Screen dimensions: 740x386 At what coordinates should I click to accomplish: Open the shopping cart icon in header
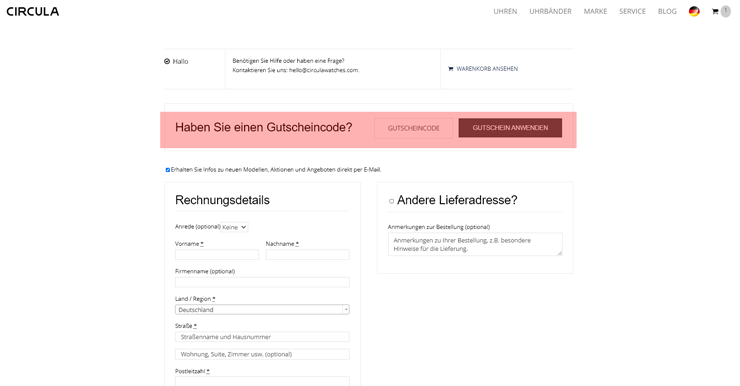(715, 11)
